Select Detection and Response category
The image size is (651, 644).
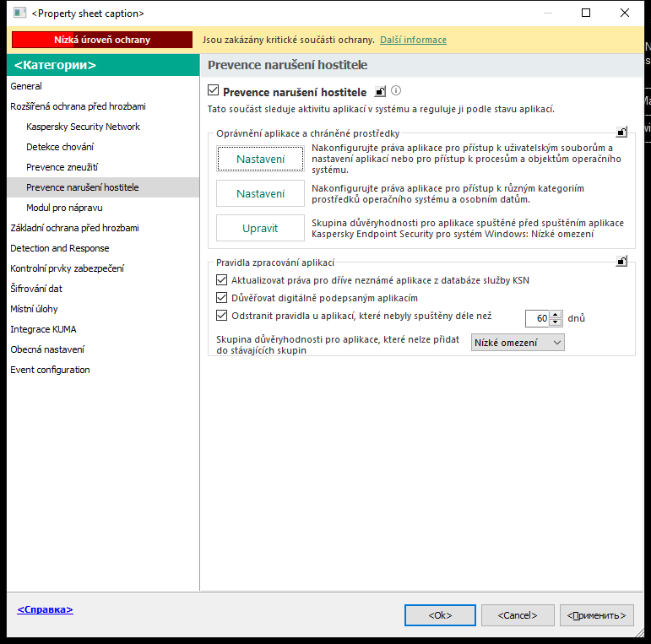[103, 248]
